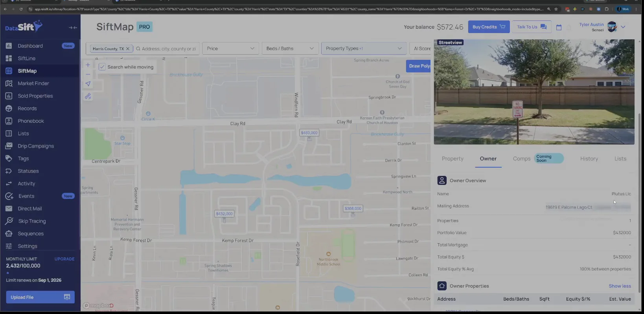Click the browser back arrow
This screenshot has height=314, width=644.
click(x=5, y=9)
